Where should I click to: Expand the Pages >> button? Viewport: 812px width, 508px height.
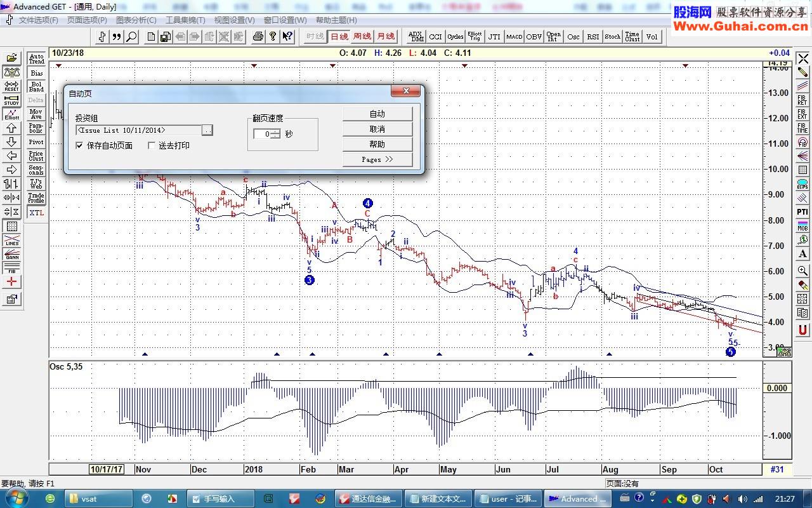[x=377, y=159]
